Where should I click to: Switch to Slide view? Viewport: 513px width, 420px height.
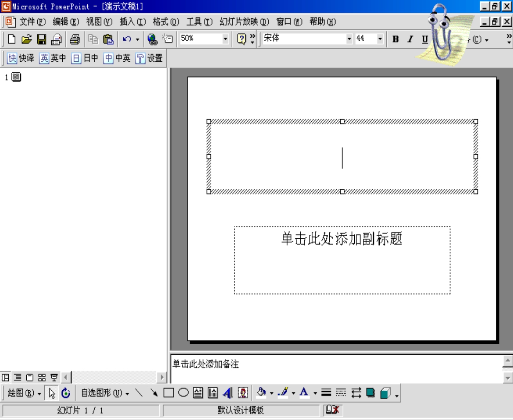click(x=30, y=378)
